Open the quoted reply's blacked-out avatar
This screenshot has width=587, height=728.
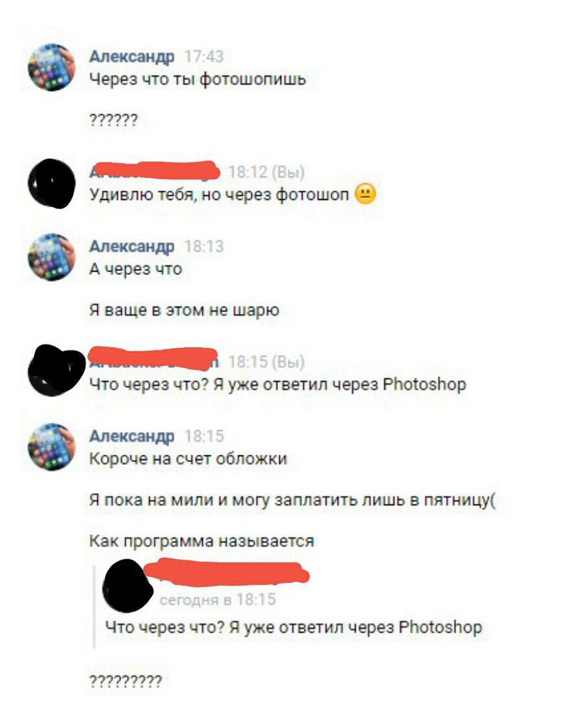127,586
